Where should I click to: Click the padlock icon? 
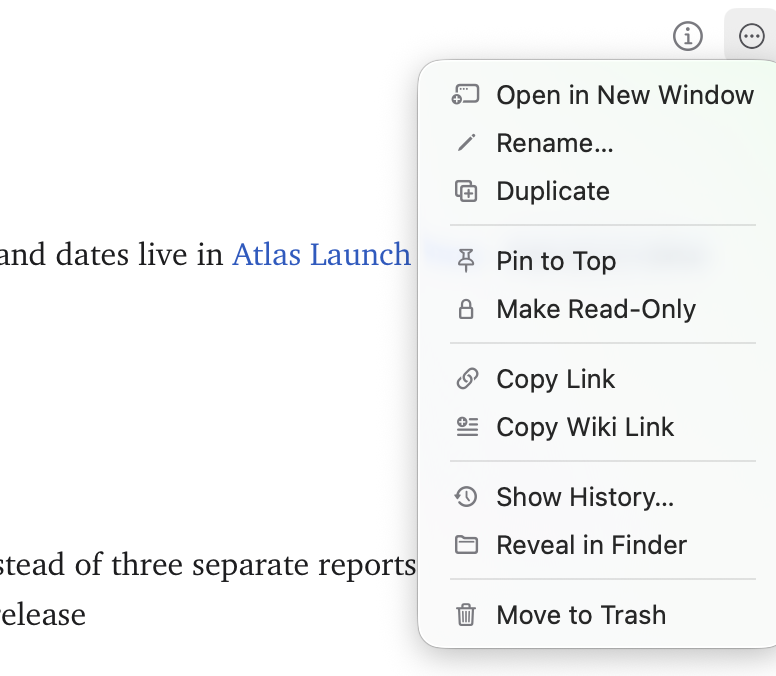pos(466,309)
